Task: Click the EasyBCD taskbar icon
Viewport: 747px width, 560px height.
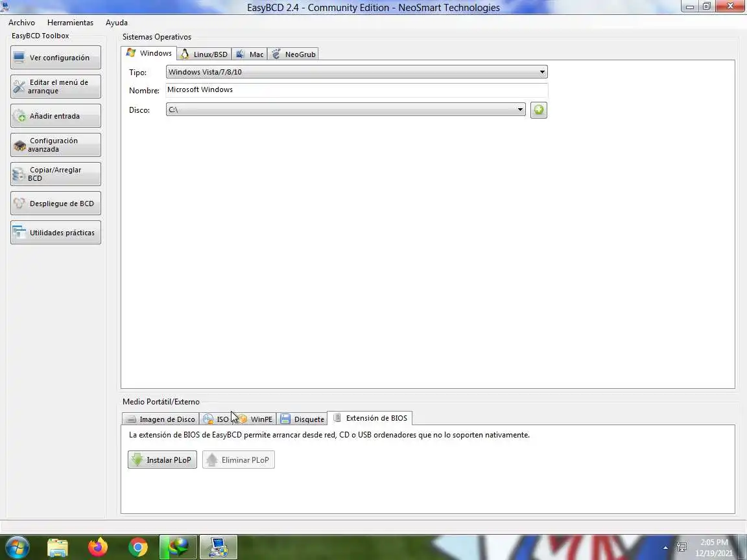Action: (218, 547)
